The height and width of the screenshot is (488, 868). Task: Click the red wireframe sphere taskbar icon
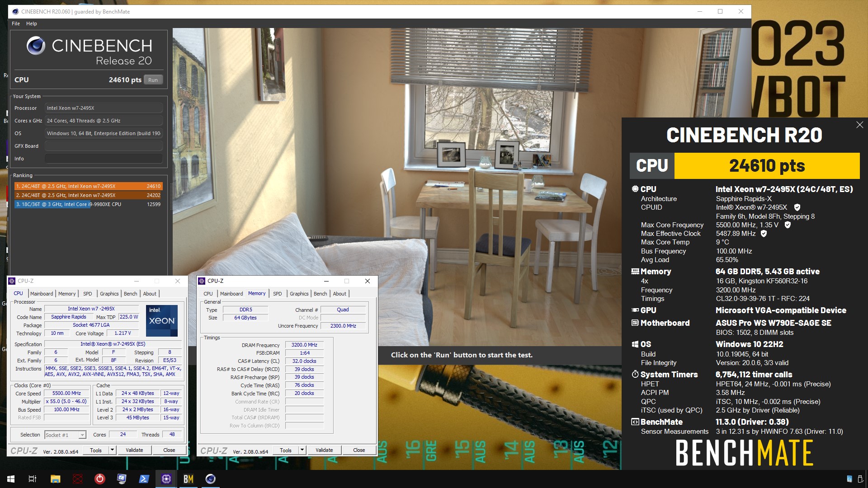point(78,479)
